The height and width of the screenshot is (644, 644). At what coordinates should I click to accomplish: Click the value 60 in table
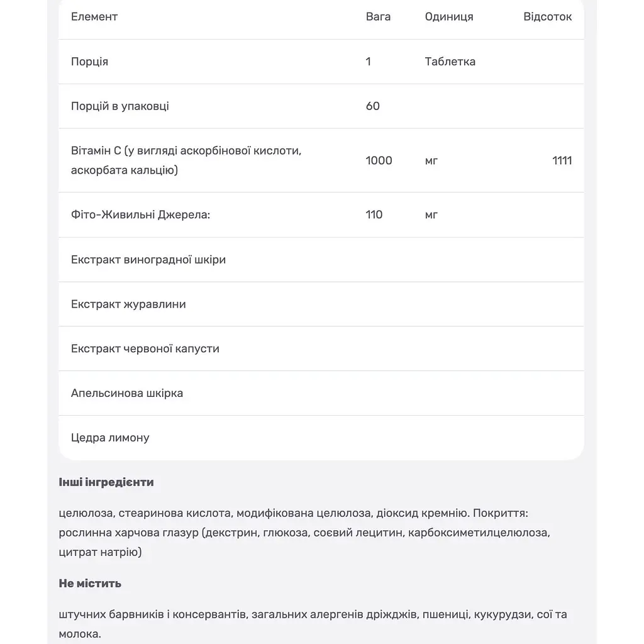tap(372, 106)
